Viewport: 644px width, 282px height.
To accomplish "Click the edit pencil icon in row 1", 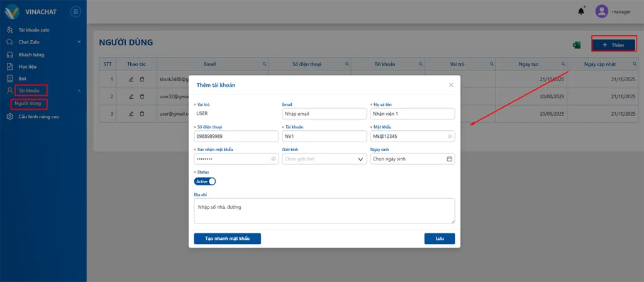I will (x=131, y=79).
